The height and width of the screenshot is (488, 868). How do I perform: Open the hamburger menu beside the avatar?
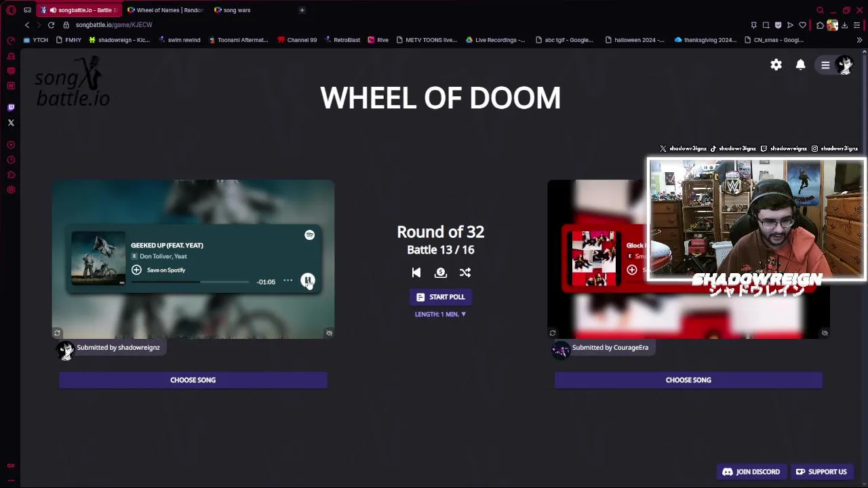pos(825,65)
